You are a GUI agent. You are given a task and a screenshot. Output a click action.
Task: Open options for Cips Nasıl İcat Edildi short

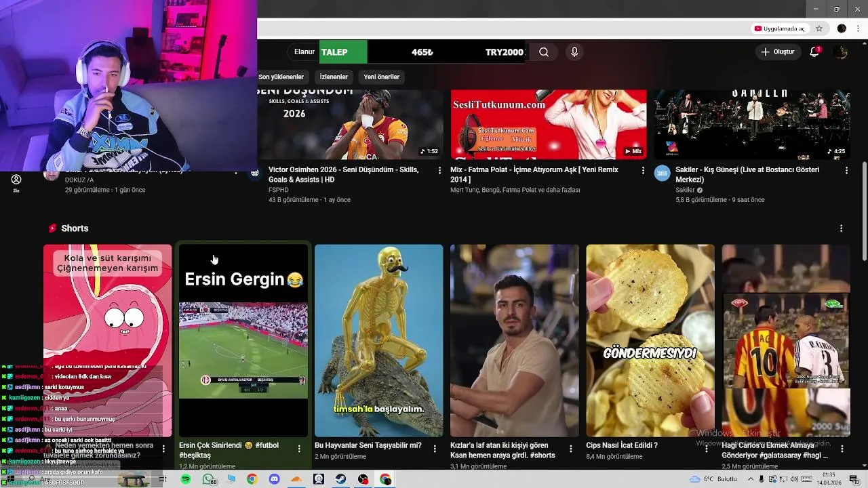(x=706, y=449)
